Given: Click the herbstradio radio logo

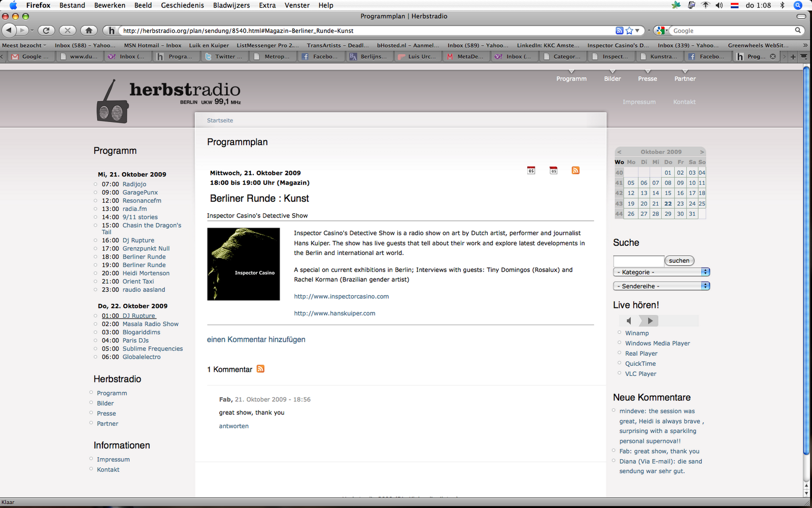Looking at the screenshot, I should [168, 101].
